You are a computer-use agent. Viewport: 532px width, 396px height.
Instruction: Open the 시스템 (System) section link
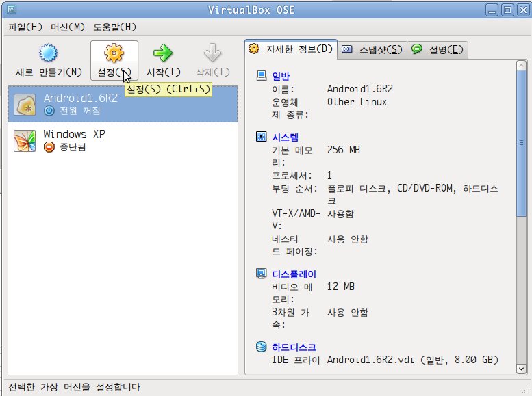point(285,137)
